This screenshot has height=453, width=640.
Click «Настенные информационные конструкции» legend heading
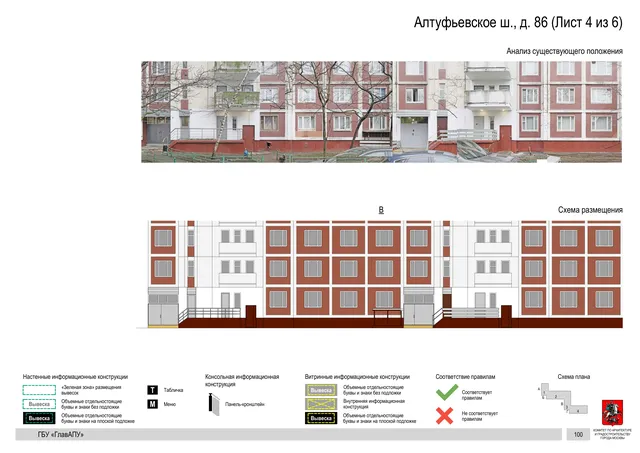click(75, 377)
